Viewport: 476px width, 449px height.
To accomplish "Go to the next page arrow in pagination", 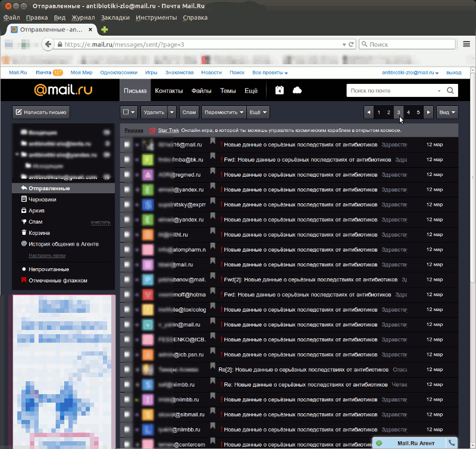I will click(x=428, y=112).
